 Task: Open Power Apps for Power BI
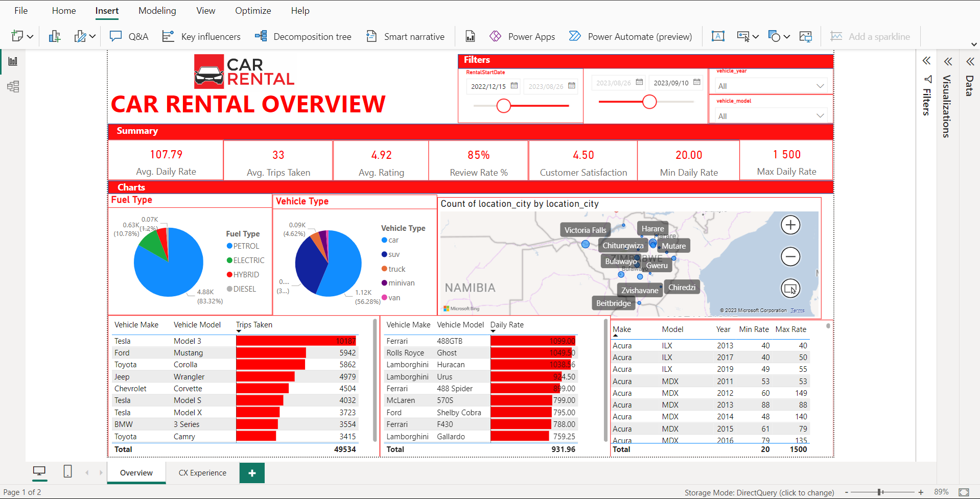pos(521,36)
